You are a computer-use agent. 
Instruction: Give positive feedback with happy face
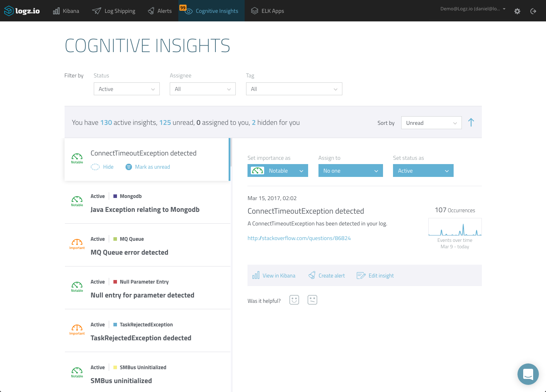[294, 300]
